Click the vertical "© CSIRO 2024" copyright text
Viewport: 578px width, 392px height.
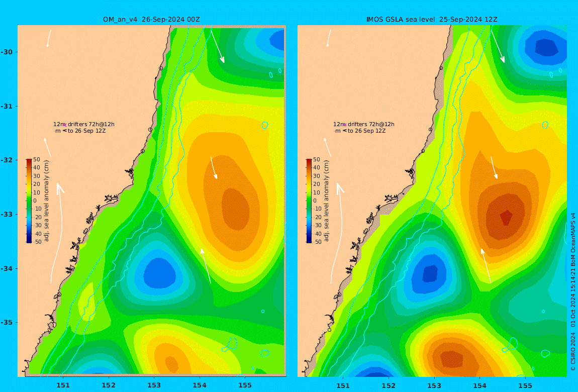click(x=573, y=351)
